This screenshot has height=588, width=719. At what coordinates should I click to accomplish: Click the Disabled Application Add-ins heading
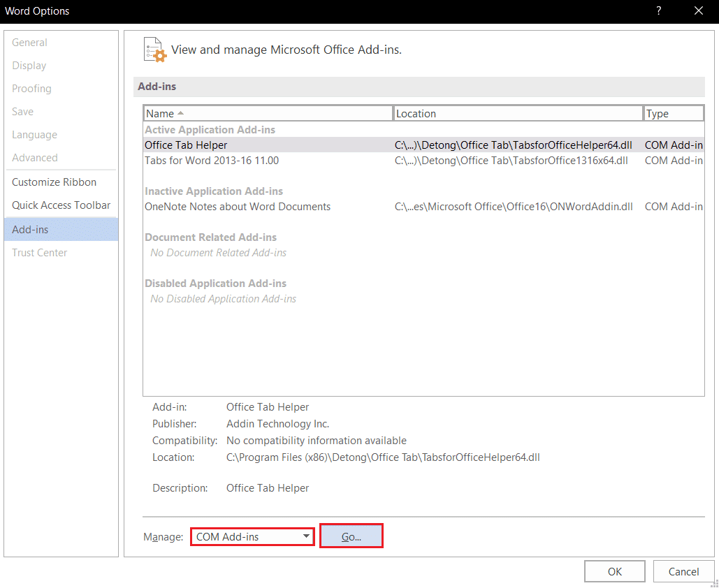click(215, 284)
